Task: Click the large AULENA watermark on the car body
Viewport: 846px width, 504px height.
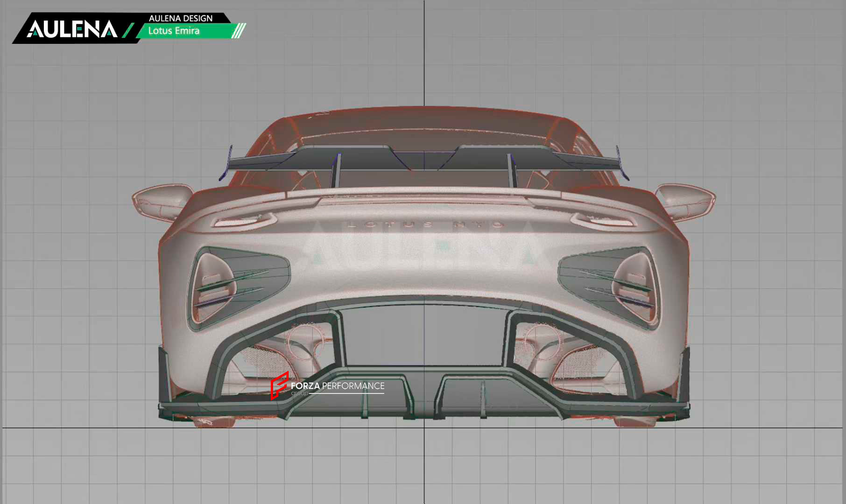Action: [x=423, y=247]
